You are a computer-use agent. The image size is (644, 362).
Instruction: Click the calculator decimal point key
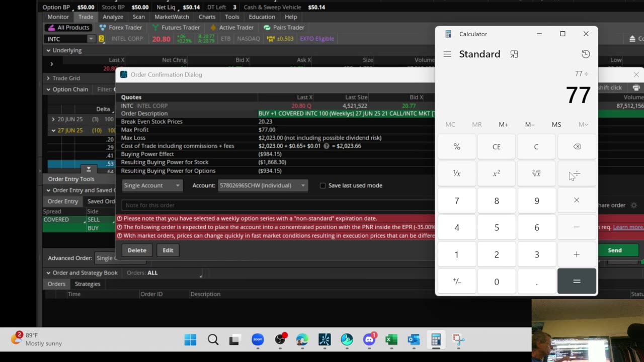pos(536,282)
